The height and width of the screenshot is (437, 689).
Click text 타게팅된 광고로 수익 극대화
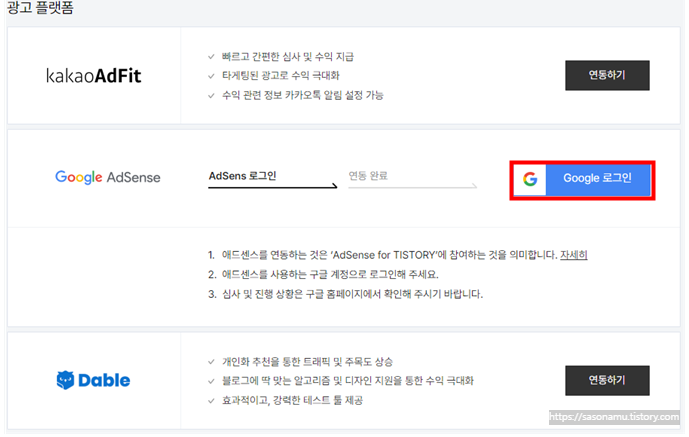point(280,76)
